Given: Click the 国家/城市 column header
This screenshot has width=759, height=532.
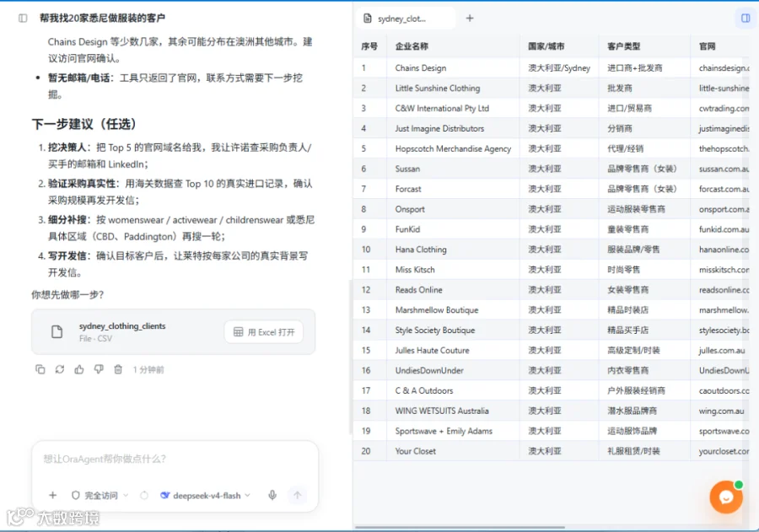Looking at the screenshot, I should point(559,46).
